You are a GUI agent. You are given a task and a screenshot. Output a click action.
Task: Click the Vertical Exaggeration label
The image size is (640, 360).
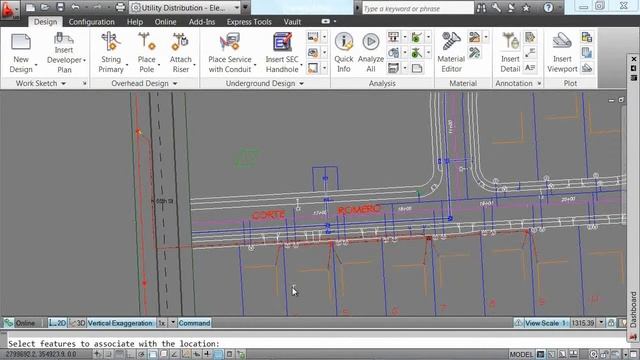[x=120, y=323]
